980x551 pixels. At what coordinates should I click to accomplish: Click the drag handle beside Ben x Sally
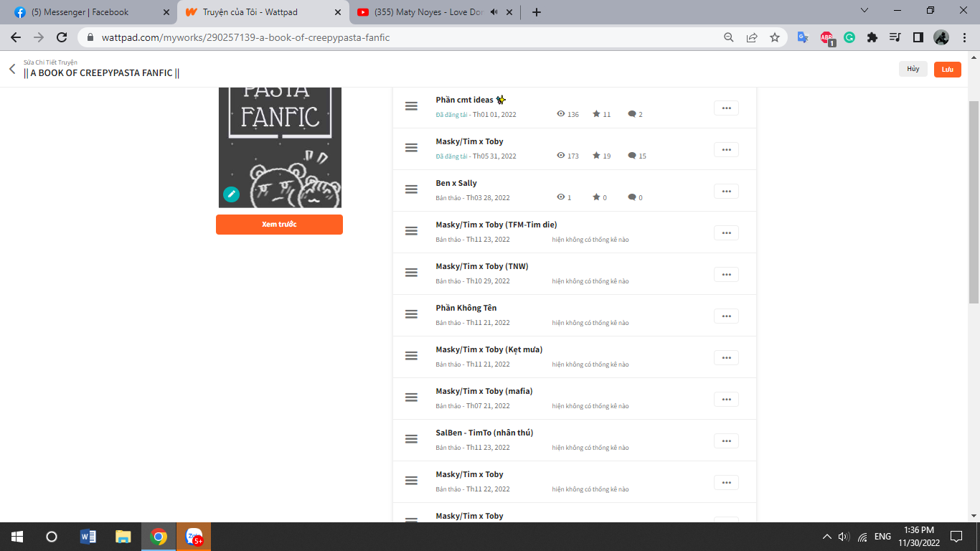coord(411,189)
